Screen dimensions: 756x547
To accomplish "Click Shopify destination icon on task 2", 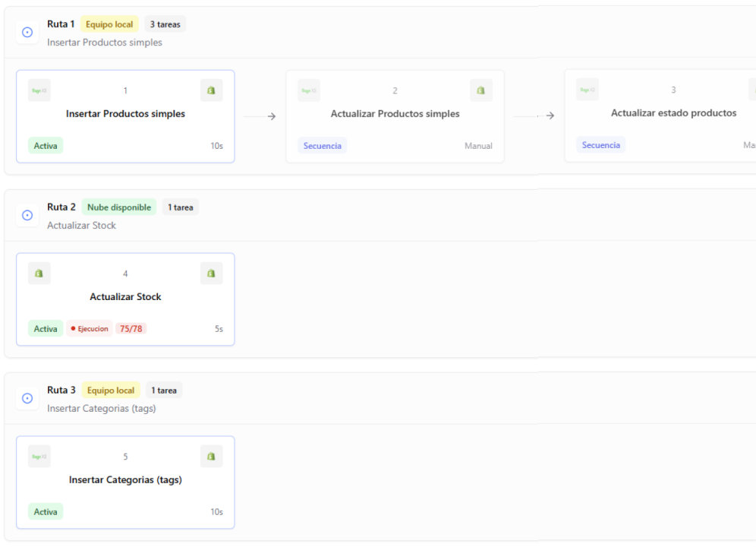I will coord(481,90).
